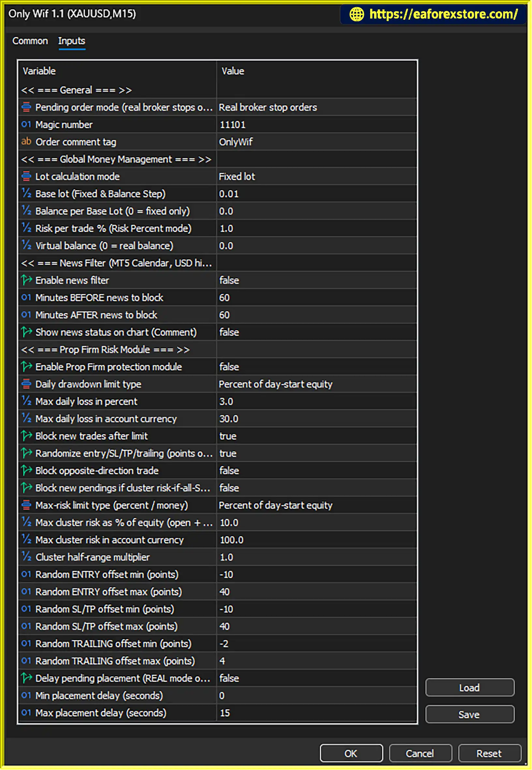
Task: Open the Real broker stop orders dropdown value
Action: point(317,107)
